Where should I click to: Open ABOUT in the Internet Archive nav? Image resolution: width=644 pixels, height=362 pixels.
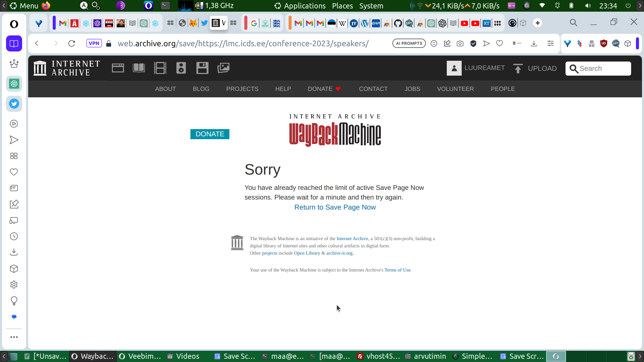click(x=165, y=89)
